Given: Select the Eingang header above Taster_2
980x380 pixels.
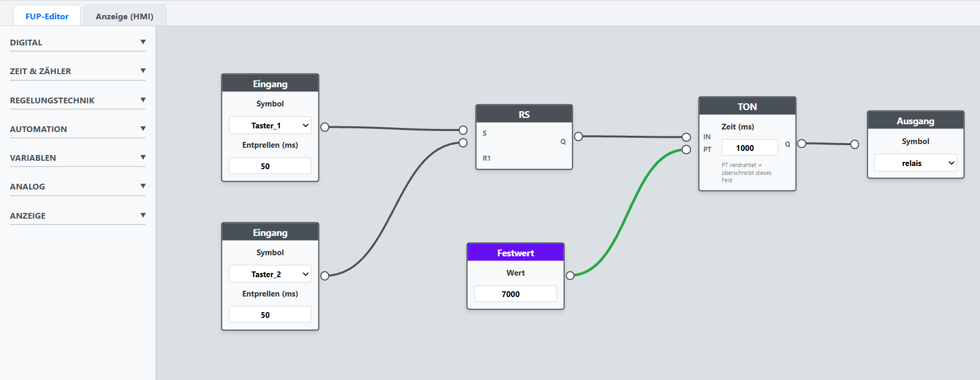Looking at the screenshot, I should 270,232.
